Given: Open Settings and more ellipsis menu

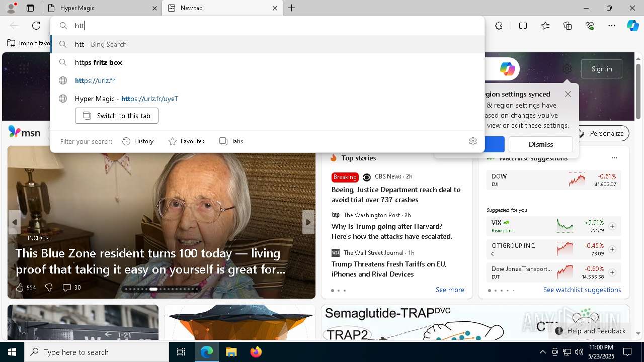Looking at the screenshot, I should (x=612, y=26).
